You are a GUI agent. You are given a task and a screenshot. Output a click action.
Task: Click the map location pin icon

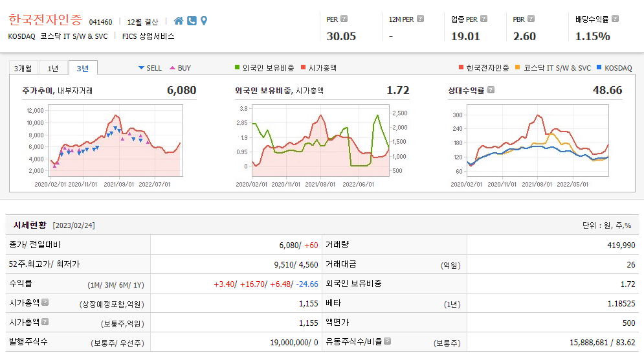204,21
